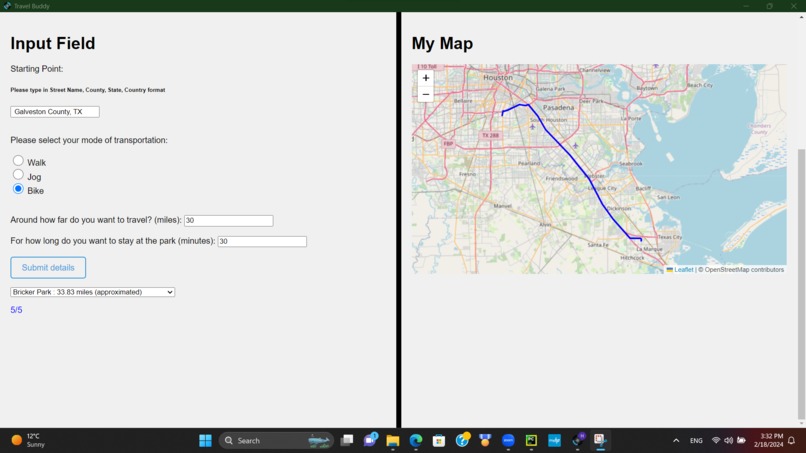The height and width of the screenshot is (453, 806).
Task: Select the Bike transportation option
Action: point(19,189)
